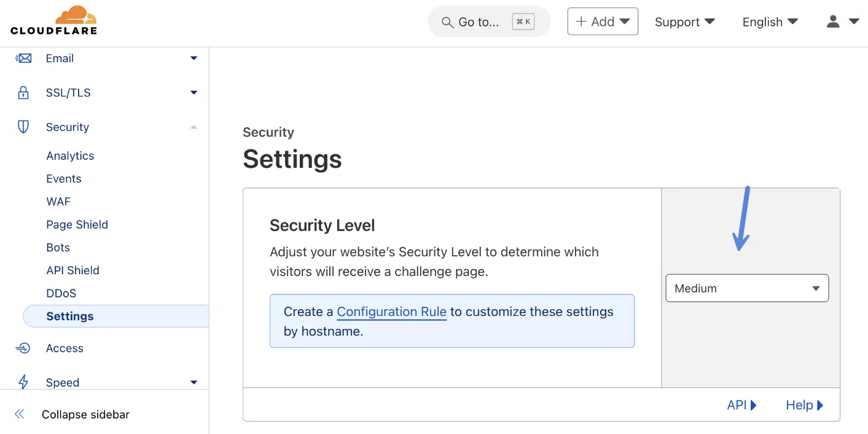Click the Cloudflare logo
The height and width of the screenshot is (434, 868).
[54, 20]
